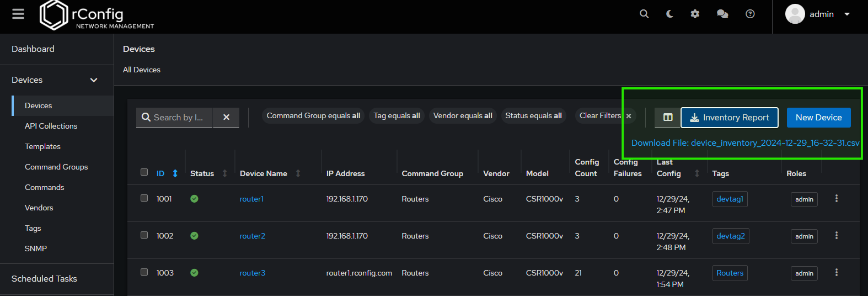Click the New Device button
The height and width of the screenshot is (296, 868).
tap(818, 117)
